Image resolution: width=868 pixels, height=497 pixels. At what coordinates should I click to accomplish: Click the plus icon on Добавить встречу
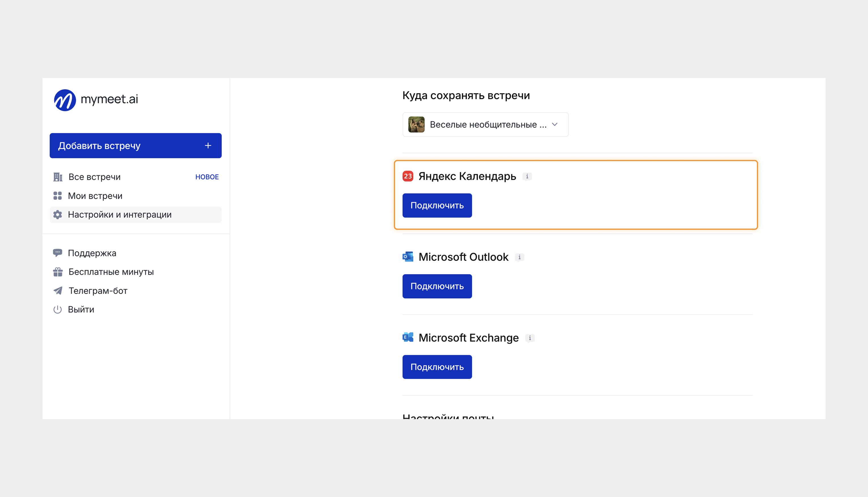[208, 146]
